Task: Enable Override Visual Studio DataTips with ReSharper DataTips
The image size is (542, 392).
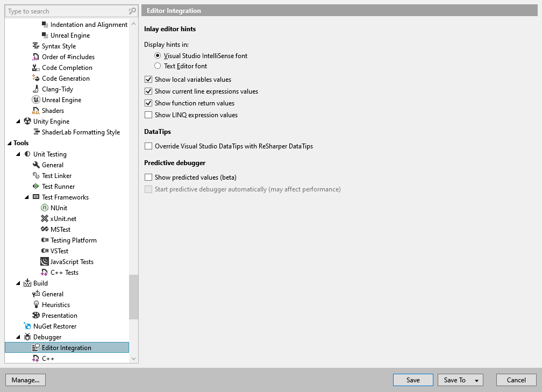Action: [x=148, y=146]
